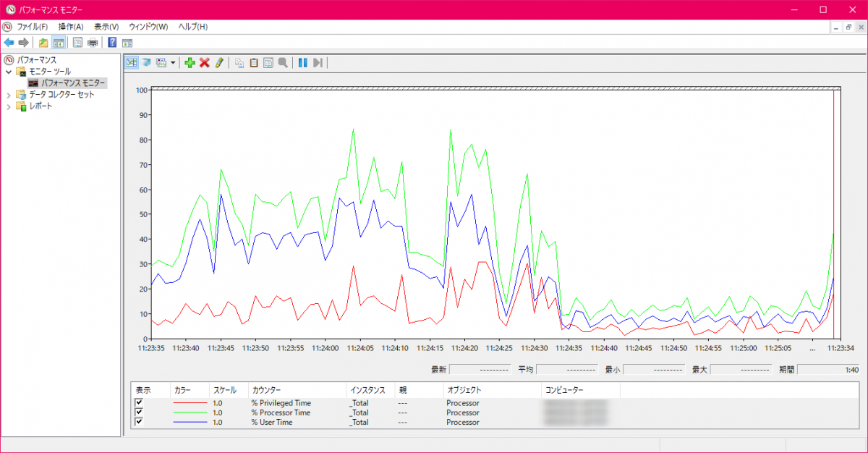Click the View Current Activity graph icon
This screenshot has width=868, height=453.
click(132, 63)
